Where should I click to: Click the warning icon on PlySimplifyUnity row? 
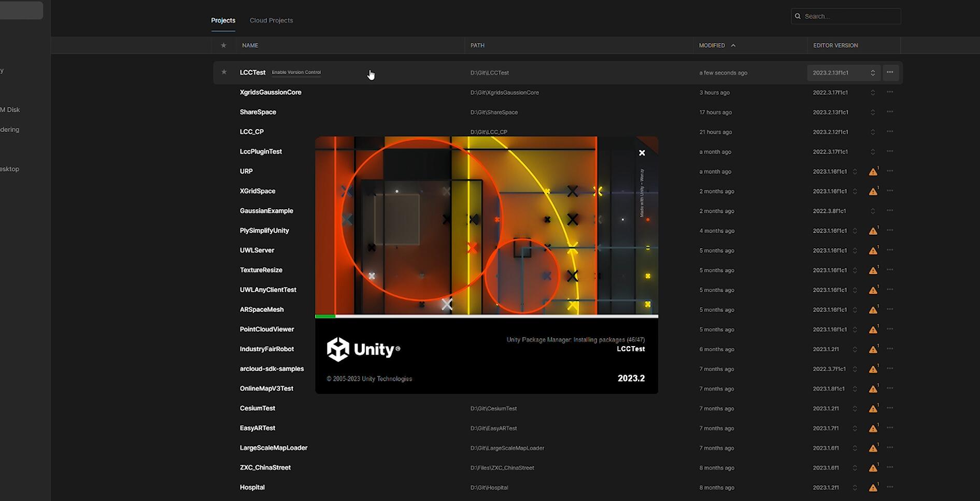pyautogui.click(x=873, y=231)
